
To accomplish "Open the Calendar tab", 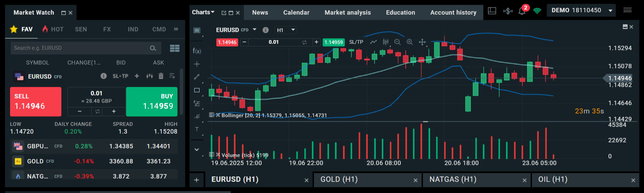I will pyautogui.click(x=296, y=12).
